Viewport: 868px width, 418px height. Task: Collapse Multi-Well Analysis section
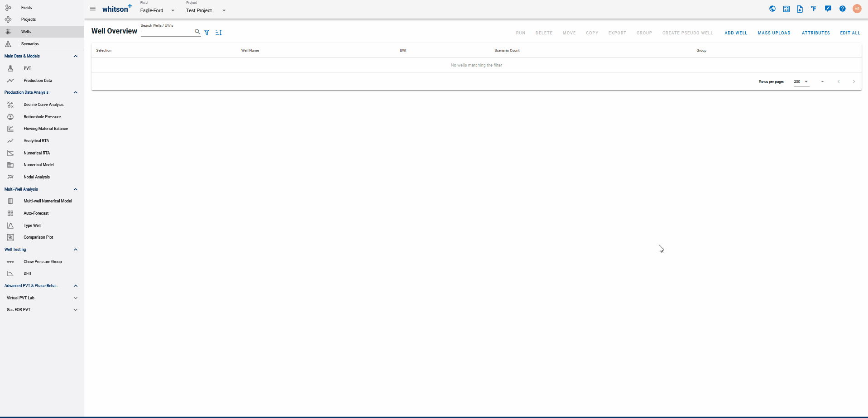76,189
